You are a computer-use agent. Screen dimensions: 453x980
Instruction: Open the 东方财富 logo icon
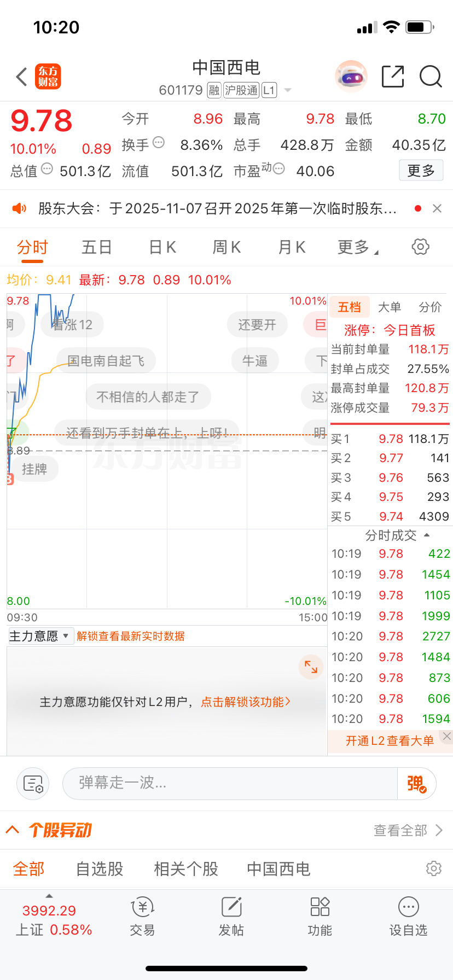coord(48,77)
